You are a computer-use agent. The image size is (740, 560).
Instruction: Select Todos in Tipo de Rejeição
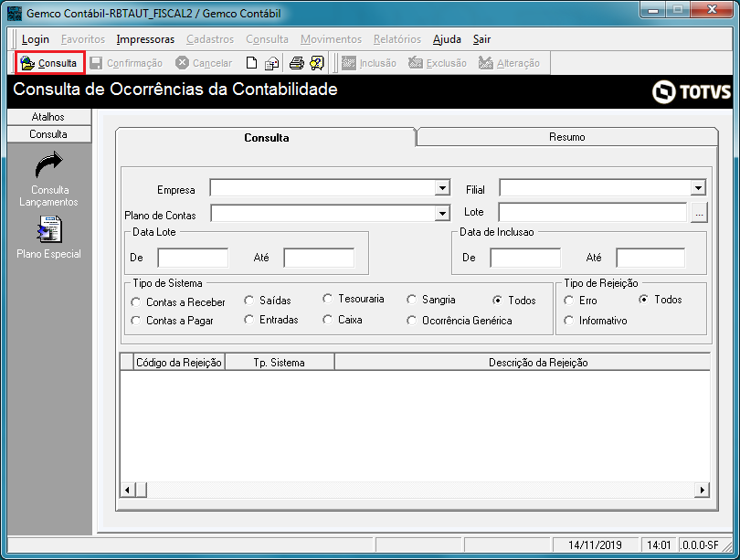coord(644,299)
